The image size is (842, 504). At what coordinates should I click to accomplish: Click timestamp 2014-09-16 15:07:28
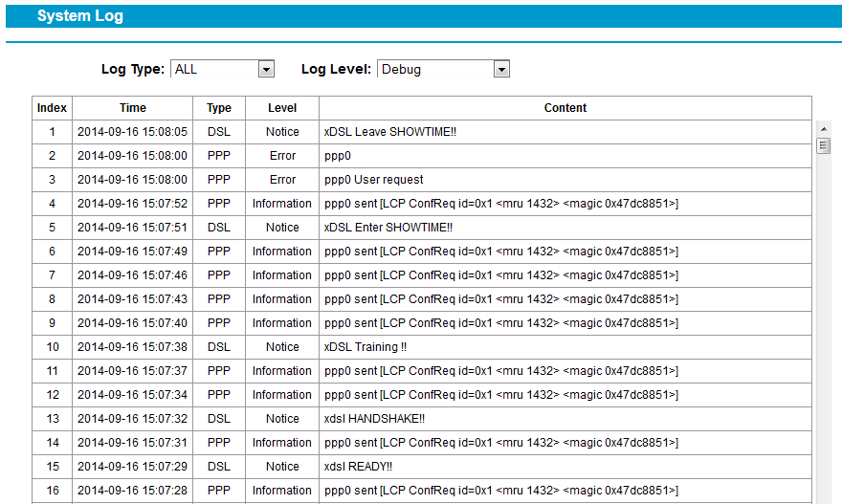[133, 490]
